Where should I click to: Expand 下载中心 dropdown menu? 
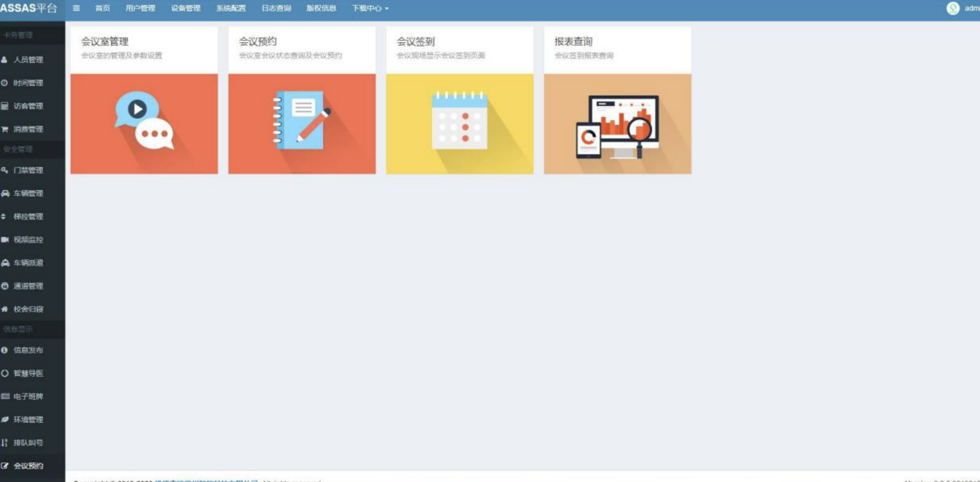point(369,8)
